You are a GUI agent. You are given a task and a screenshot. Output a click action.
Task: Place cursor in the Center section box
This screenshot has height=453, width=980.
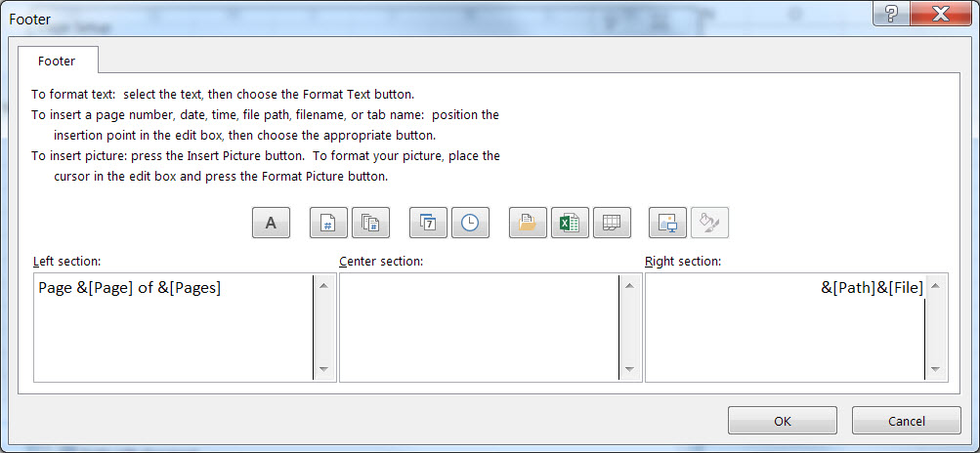click(479, 327)
